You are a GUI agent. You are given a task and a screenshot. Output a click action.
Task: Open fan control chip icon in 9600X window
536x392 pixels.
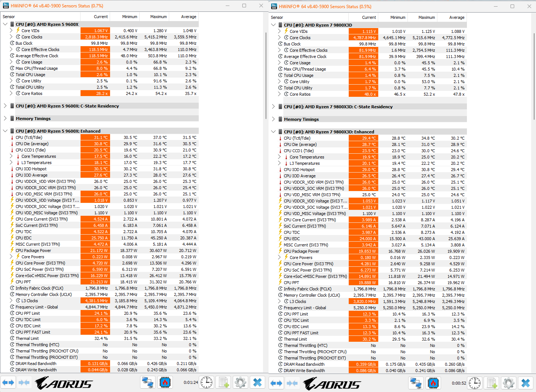click(x=165, y=382)
